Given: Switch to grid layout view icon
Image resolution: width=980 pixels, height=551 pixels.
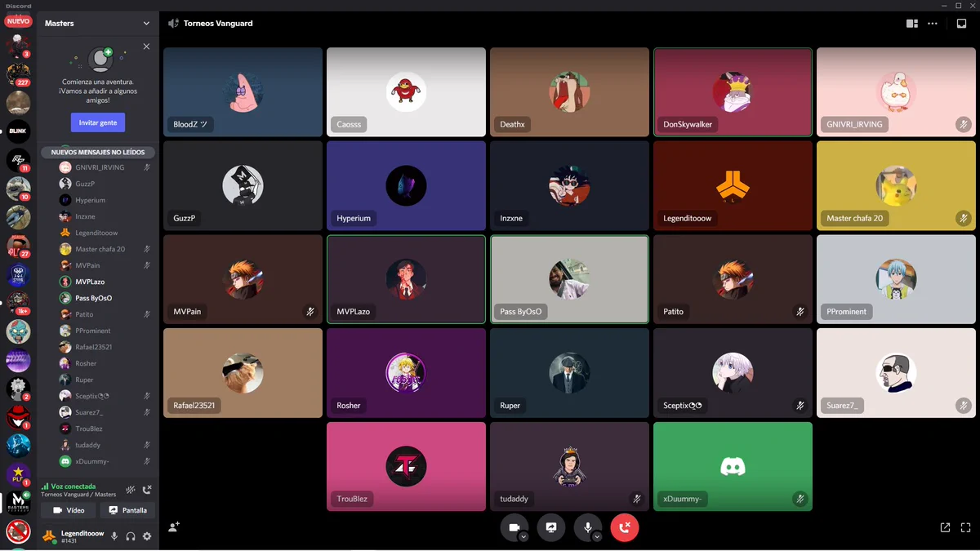Looking at the screenshot, I should [x=912, y=24].
